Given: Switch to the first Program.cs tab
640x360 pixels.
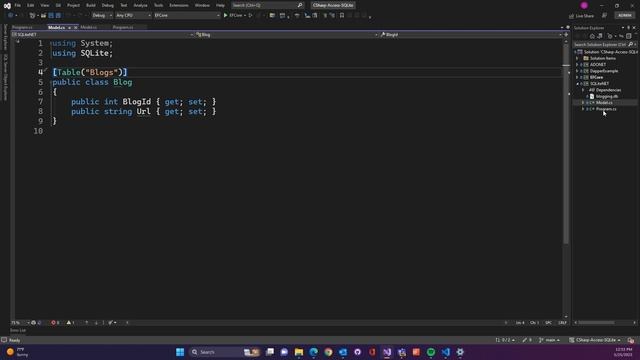Looking at the screenshot, I should point(22,27).
